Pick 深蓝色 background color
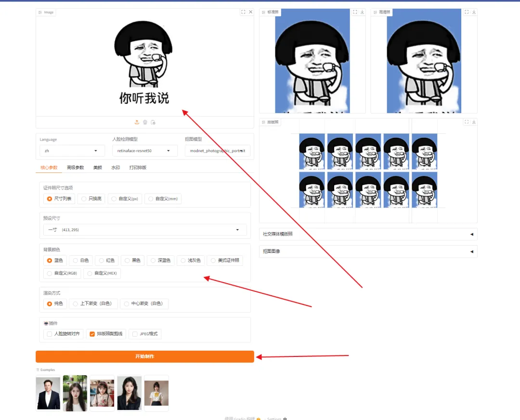520x420 pixels. click(160, 261)
